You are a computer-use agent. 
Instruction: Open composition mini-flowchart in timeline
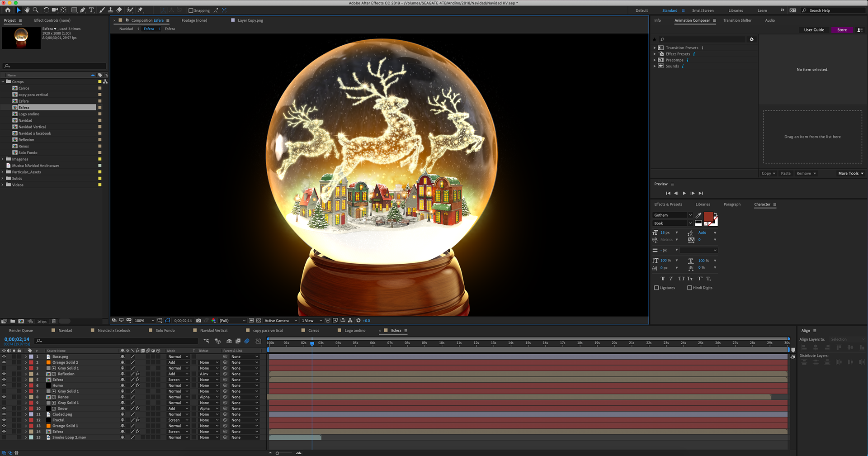206,341
